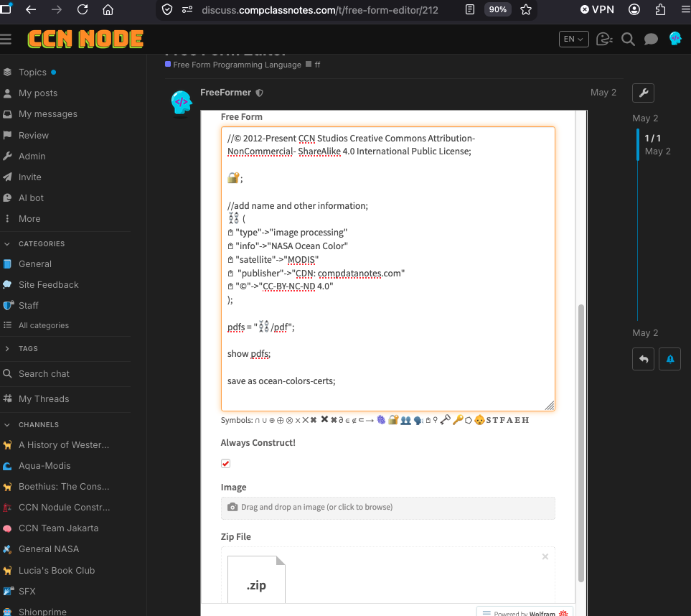This screenshot has width=691, height=616.
Task: Open My messages in sidebar
Action: click(x=47, y=113)
